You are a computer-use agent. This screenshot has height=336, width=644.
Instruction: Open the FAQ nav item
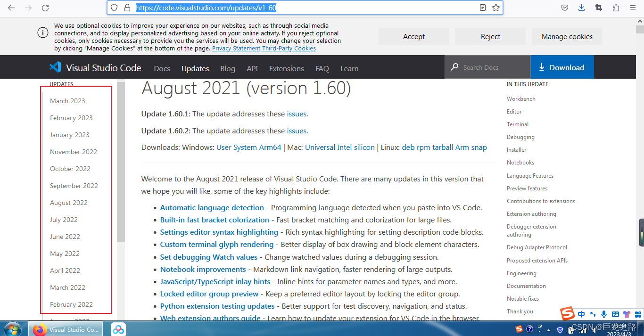pos(322,68)
